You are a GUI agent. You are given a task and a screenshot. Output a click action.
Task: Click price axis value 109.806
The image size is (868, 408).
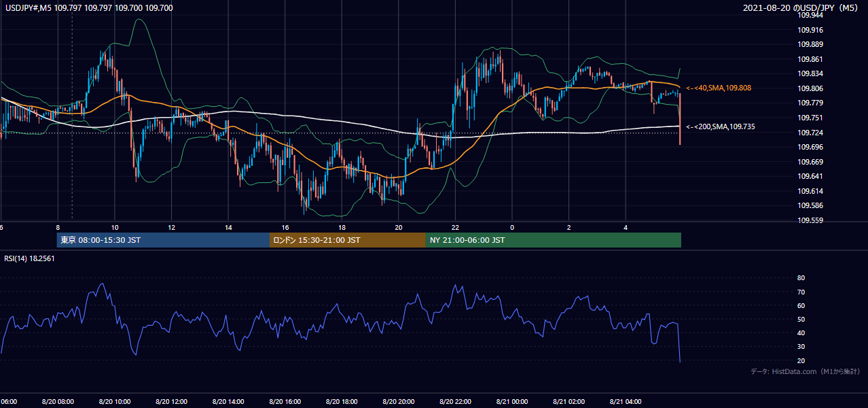(811, 88)
